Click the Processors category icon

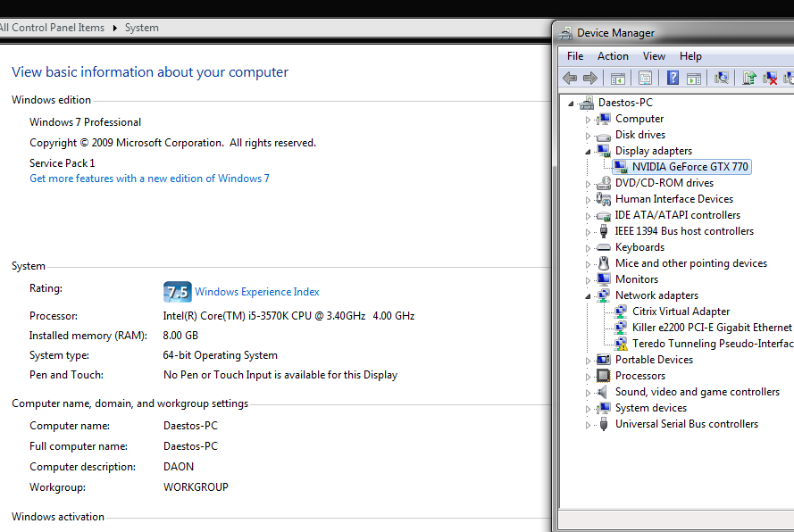(603, 376)
